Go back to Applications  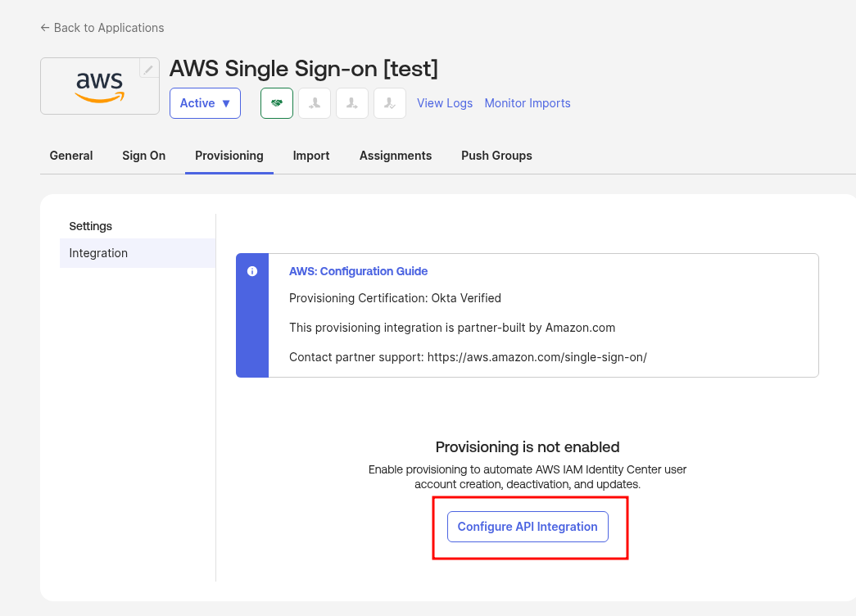coord(102,28)
